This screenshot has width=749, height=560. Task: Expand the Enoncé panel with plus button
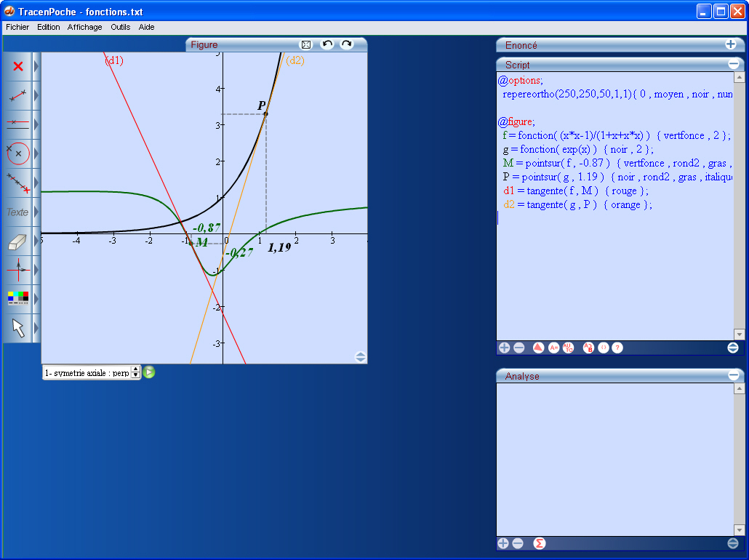(731, 44)
